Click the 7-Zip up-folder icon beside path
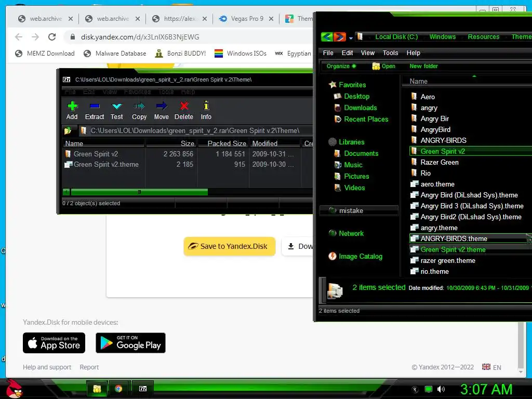The width and height of the screenshot is (532, 399). coord(68,130)
